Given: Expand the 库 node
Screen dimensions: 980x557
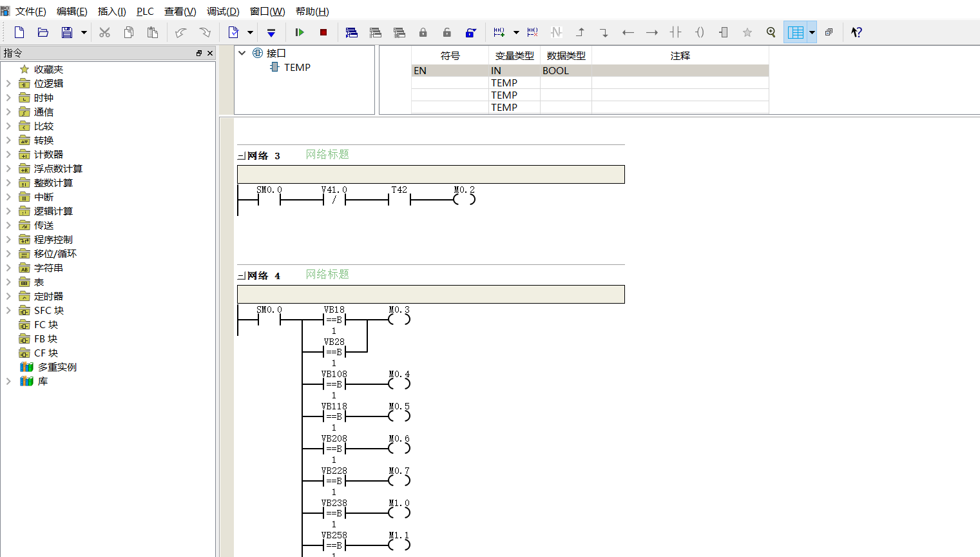Looking at the screenshot, I should tap(8, 381).
